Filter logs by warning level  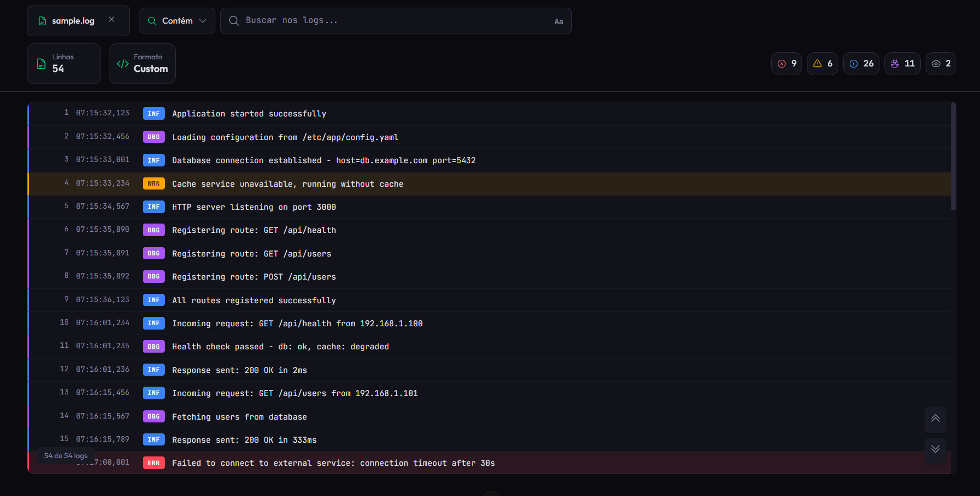822,63
